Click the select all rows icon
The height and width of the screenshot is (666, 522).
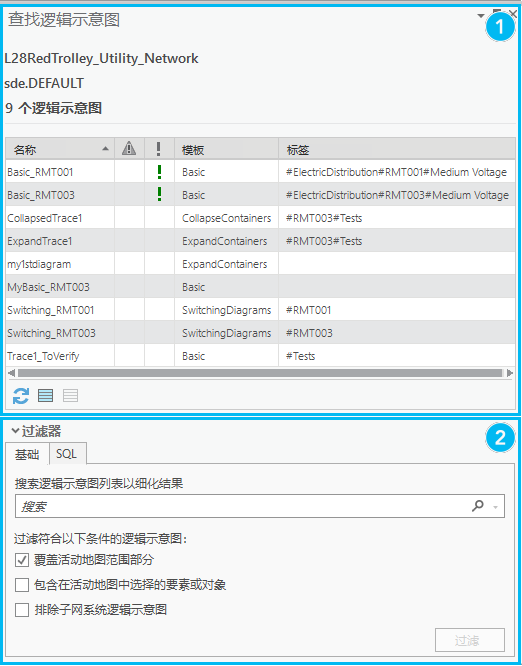click(x=45, y=396)
